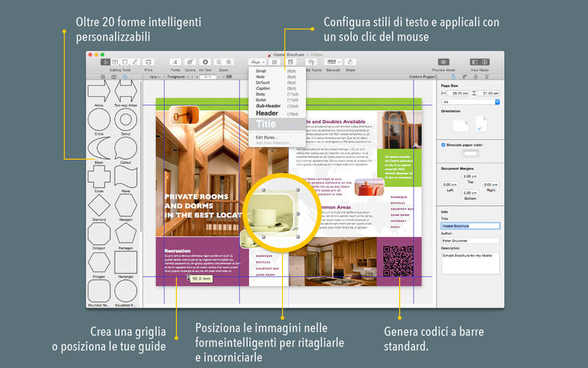Uncheck Simulate paper color checkbox
This screenshot has height=368, width=588.
443,145
